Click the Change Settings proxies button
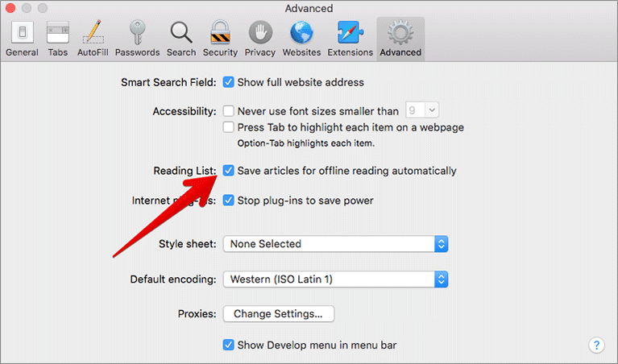Image resolution: width=618 pixels, height=364 pixels. (279, 314)
